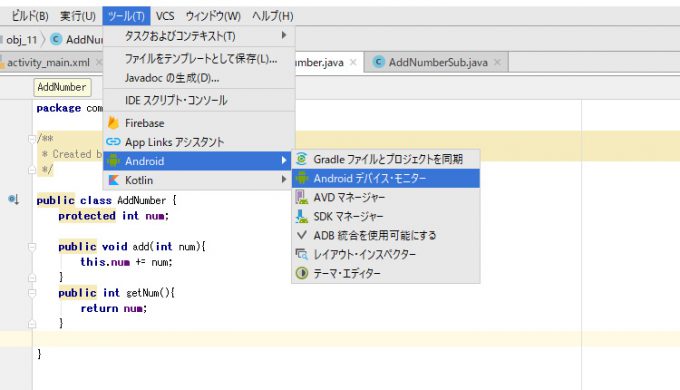Click the text 'return num;'
Viewport: 680px width, 390px height.
[114, 308]
